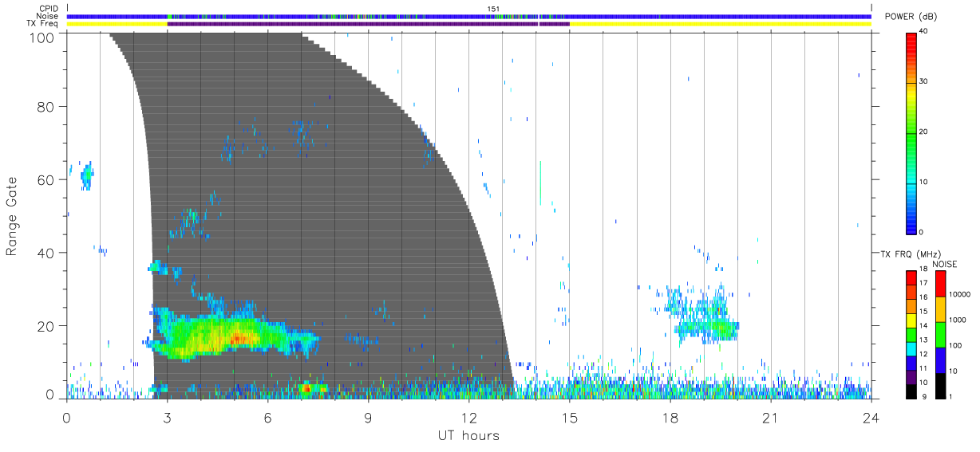Click the 'POWER (dB)' legend title
This screenshot has height=452, width=980.
(911, 17)
